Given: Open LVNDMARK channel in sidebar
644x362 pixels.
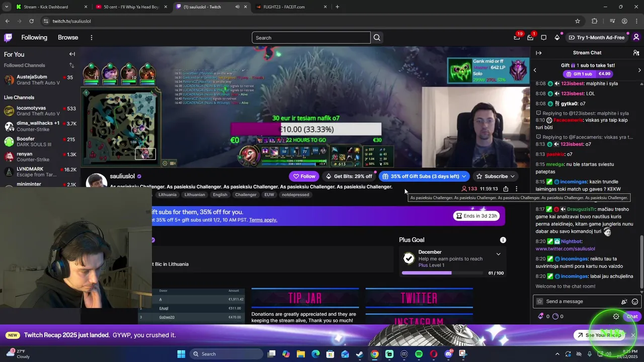Looking at the screenshot, I should pyautogui.click(x=40, y=172).
